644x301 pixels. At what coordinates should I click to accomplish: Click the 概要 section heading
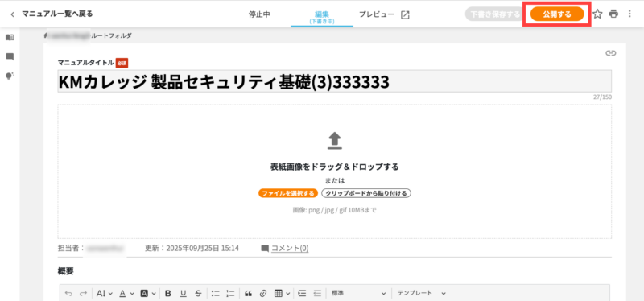(x=65, y=271)
